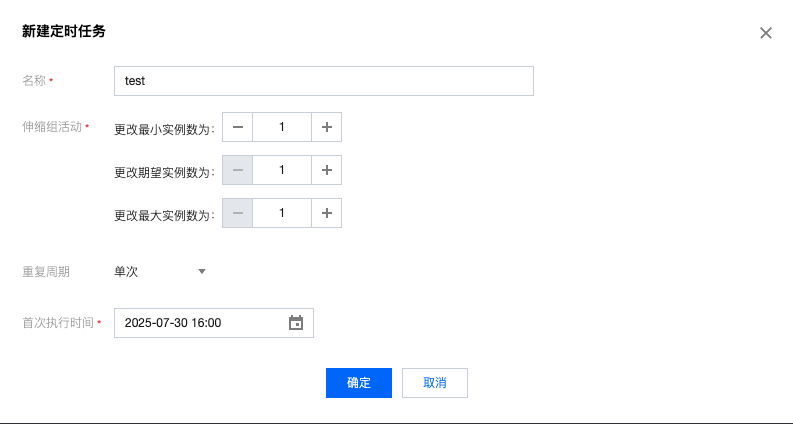Focus the 更改最小实例数为 number field
The image size is (793, 424).
point(282,128)
